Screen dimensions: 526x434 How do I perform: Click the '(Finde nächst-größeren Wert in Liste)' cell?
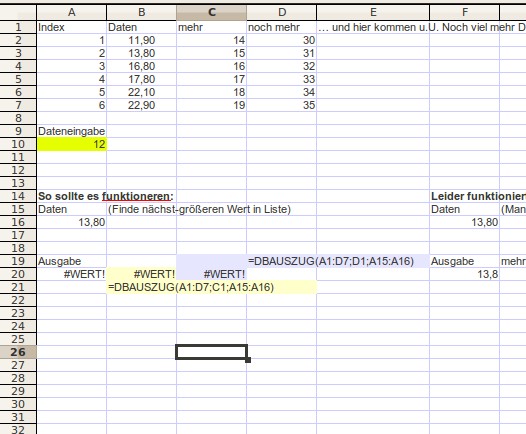[199, 209]
